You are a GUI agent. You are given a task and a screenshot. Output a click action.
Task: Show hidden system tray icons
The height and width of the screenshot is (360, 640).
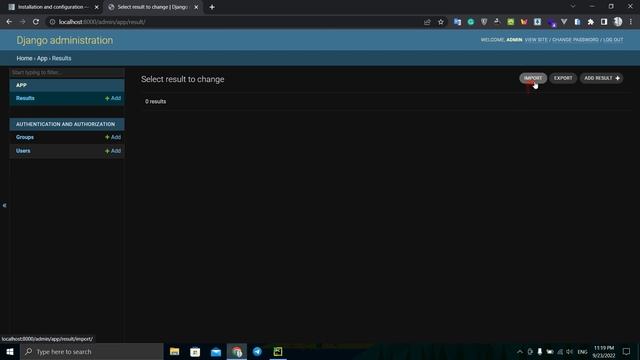pos(520,351)
